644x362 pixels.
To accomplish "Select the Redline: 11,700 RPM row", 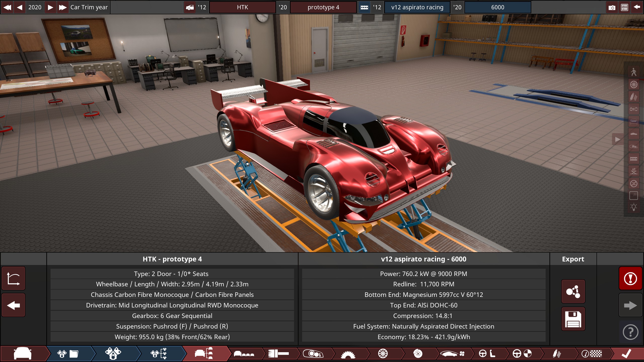I will (x=424, y=284).
